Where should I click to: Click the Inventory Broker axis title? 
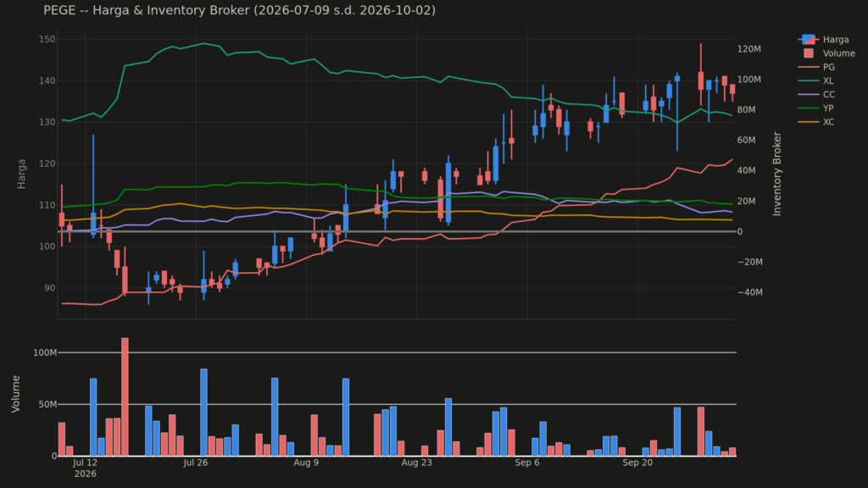pos(777,174)
